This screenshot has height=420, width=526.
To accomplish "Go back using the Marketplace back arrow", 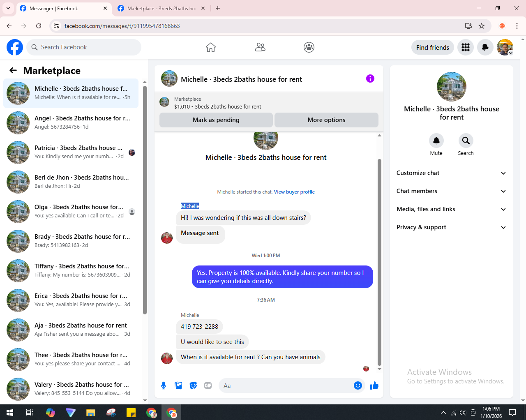I will point(13,70).
